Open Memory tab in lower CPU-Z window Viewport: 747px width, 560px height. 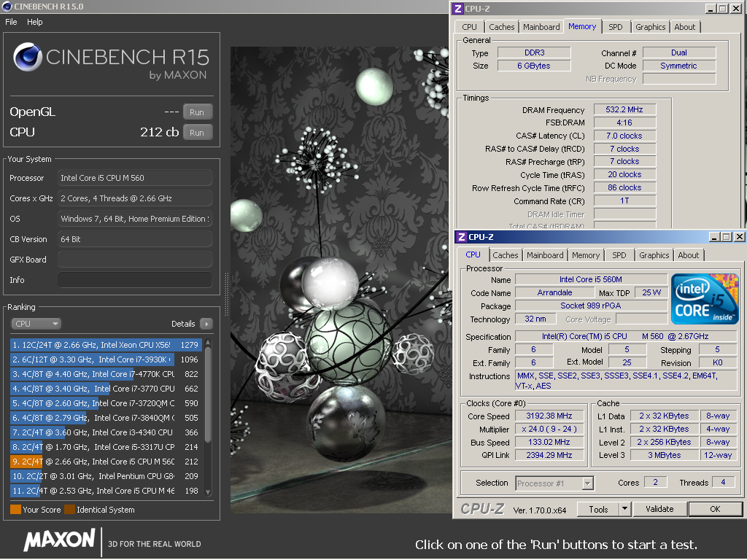coord(586,255)
